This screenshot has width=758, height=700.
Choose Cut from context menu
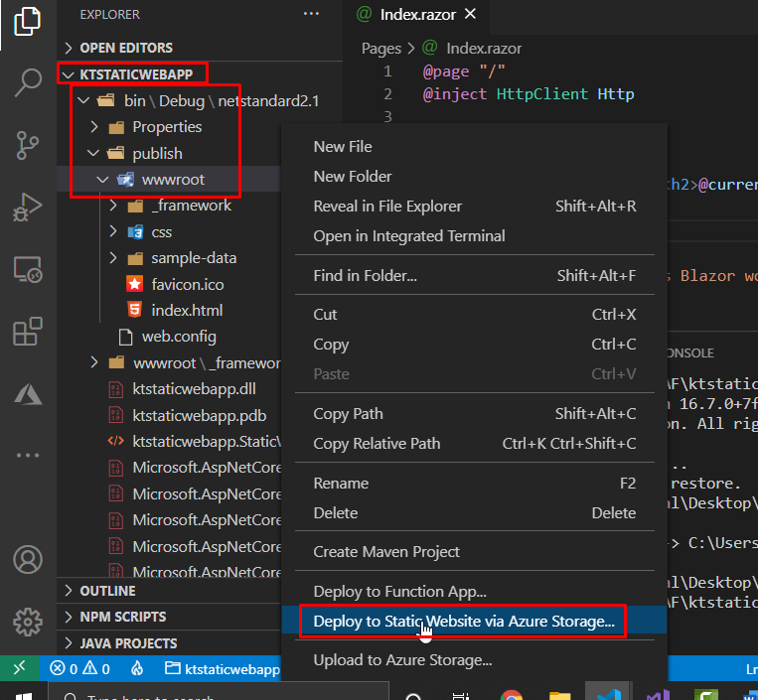[474, 315]
